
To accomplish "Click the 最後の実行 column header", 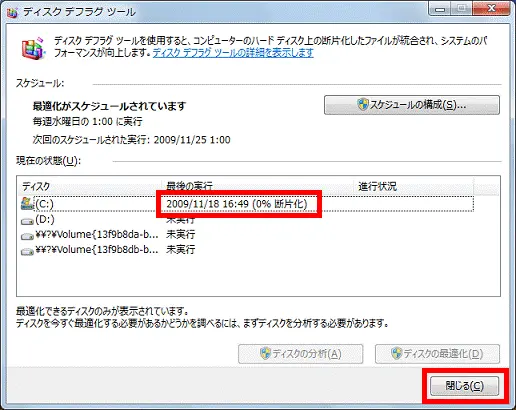I will click(x=258, y=186).
